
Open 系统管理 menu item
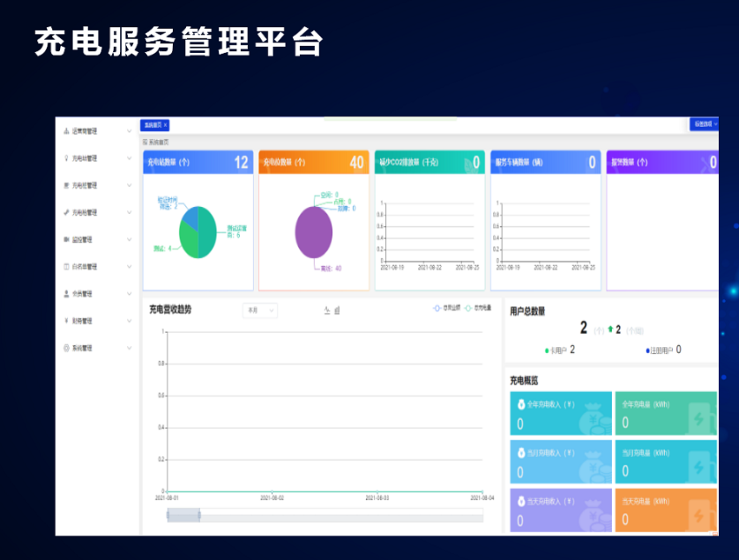98,348
